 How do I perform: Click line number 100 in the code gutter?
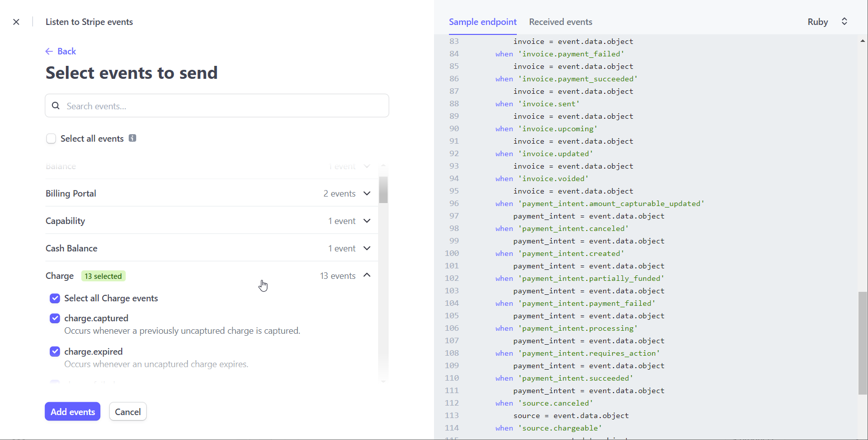[452, 253]
